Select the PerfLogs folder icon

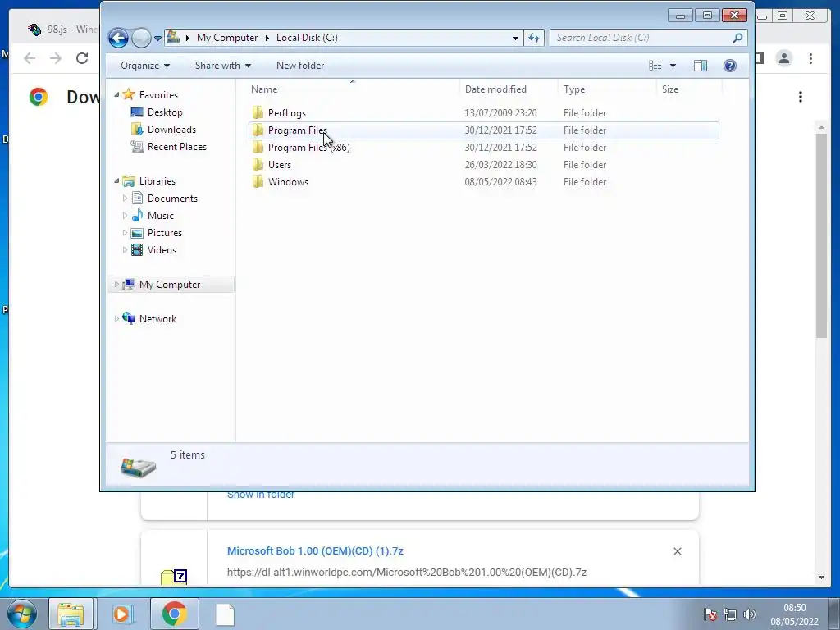[258, 113]
